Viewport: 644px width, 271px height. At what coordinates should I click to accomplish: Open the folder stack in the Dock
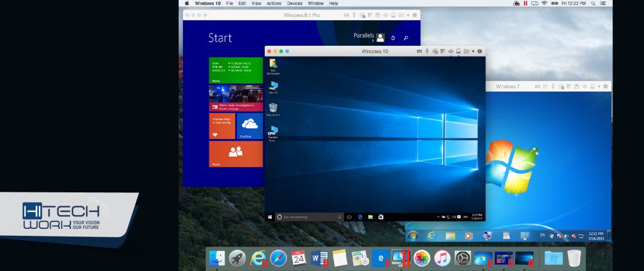click(553, 258)
